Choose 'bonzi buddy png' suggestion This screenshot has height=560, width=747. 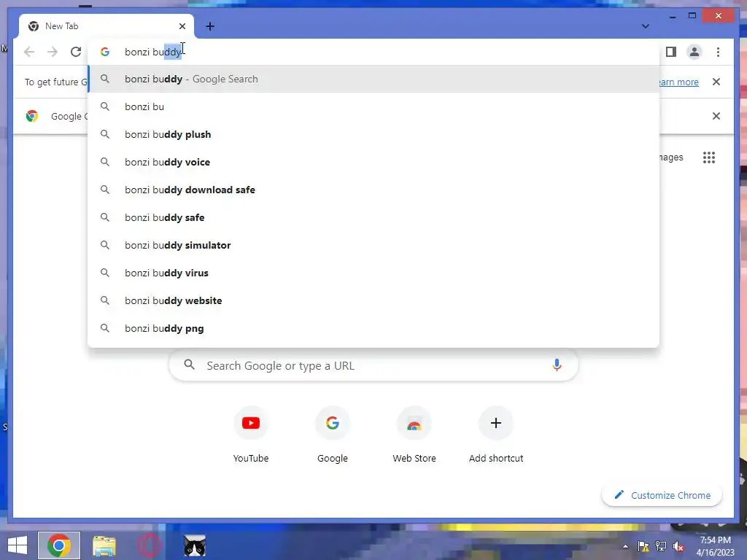[x=374, y=328]
